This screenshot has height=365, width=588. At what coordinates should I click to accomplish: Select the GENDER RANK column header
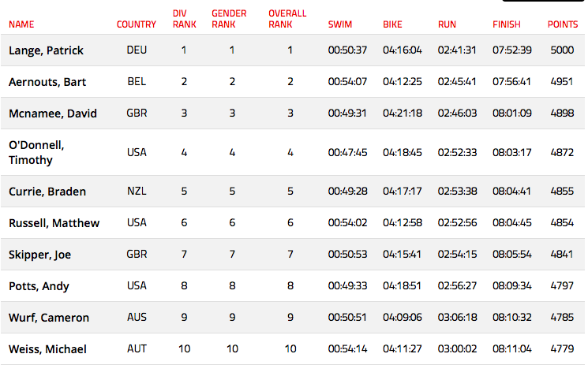(229, 19)
